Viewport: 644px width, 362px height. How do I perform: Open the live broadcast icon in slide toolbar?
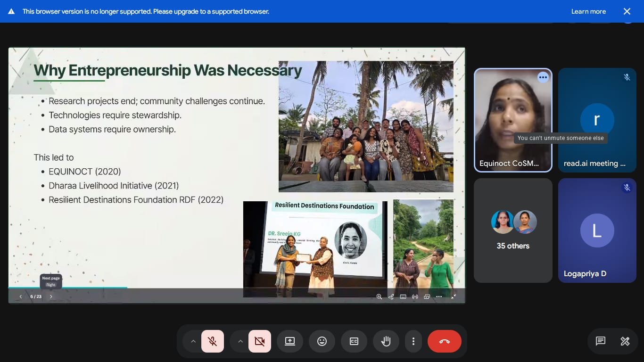tap(415, 296)
